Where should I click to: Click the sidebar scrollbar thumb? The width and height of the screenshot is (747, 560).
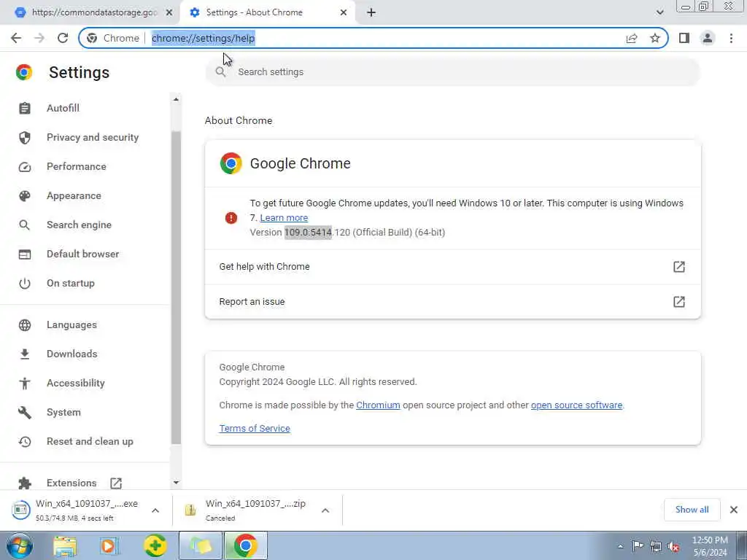[176, 287]
